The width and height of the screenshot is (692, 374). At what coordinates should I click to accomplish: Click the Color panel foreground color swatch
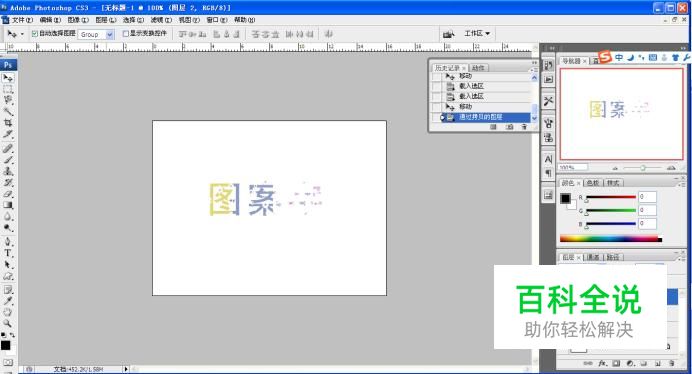(x=565, y=198)
